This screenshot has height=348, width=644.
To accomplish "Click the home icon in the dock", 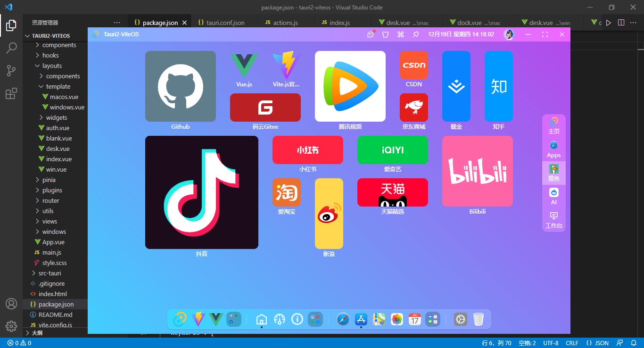I will click(x=261, y=319).
